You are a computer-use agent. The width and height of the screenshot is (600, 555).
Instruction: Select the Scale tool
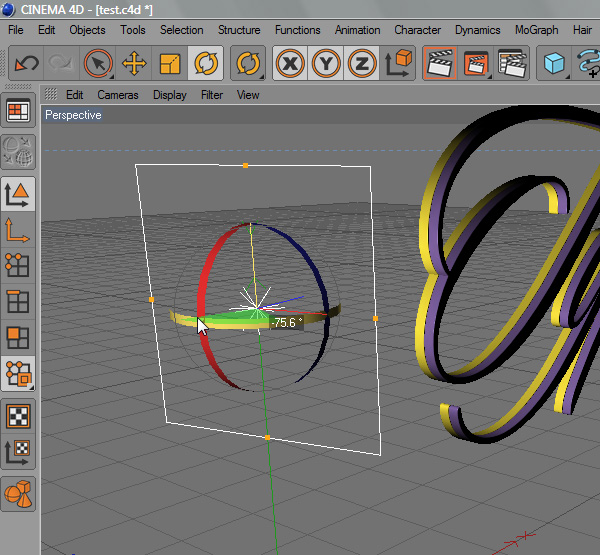[x=170, y=64]
